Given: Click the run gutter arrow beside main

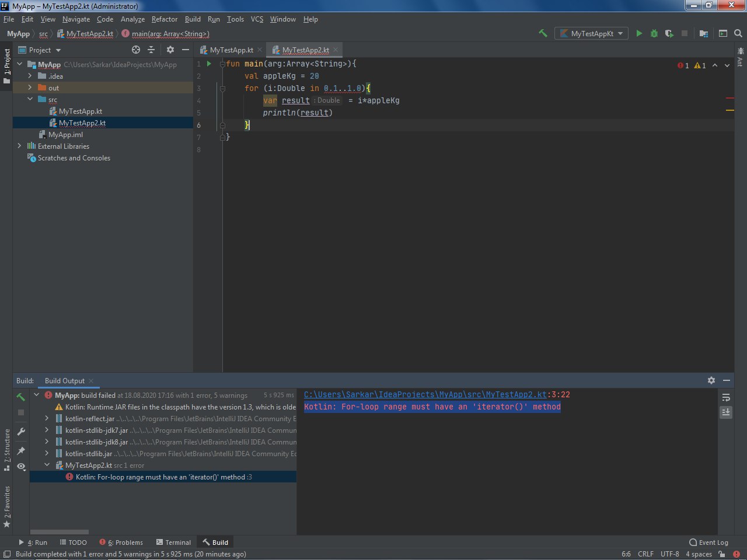Looking at the screenshot, I should (x=209, y=64).
